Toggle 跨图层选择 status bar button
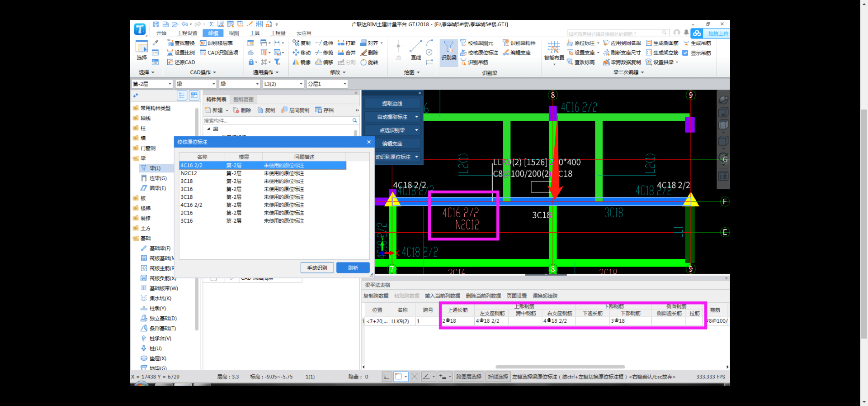This screenshot has width=868, height=406. [x=468, y=377]
